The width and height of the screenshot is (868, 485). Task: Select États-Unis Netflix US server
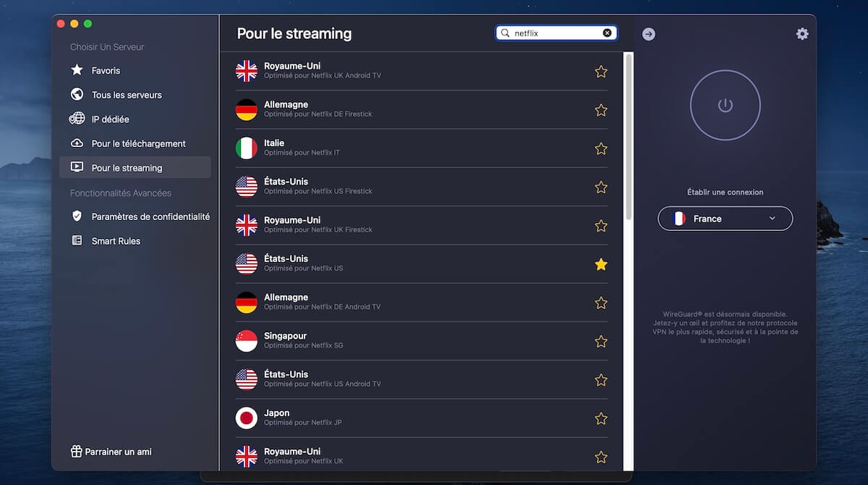coord(422,264)
